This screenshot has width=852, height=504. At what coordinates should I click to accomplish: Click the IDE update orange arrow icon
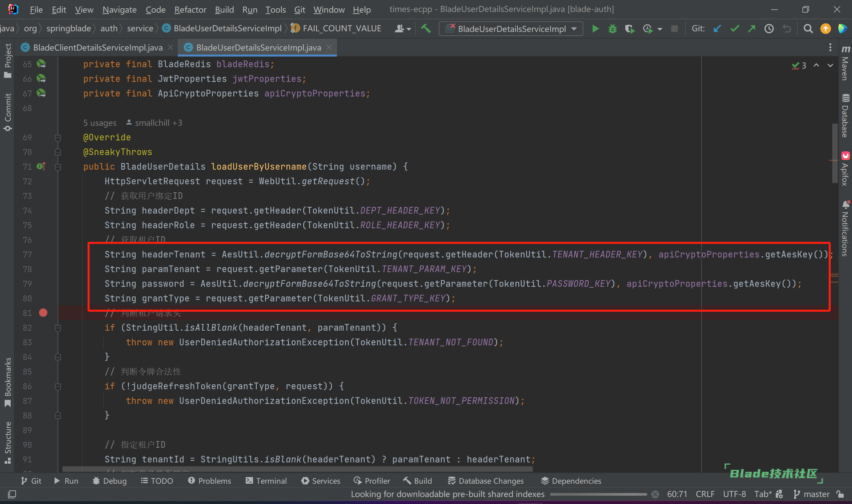coord(825,29)
